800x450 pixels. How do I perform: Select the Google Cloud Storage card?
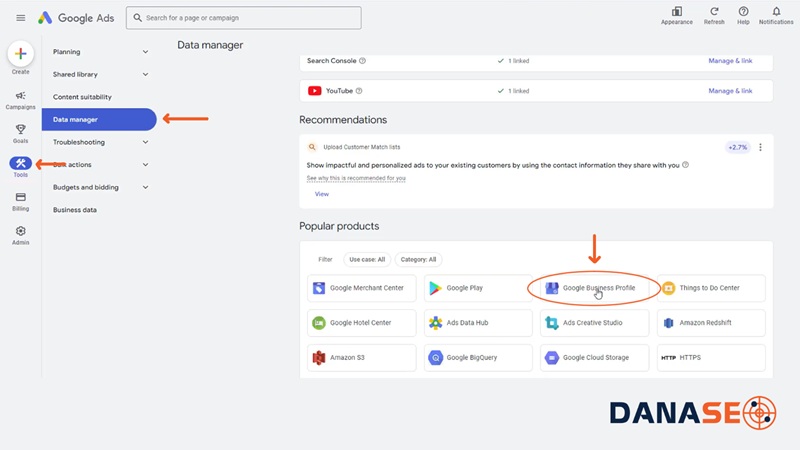tap(594, 358)
